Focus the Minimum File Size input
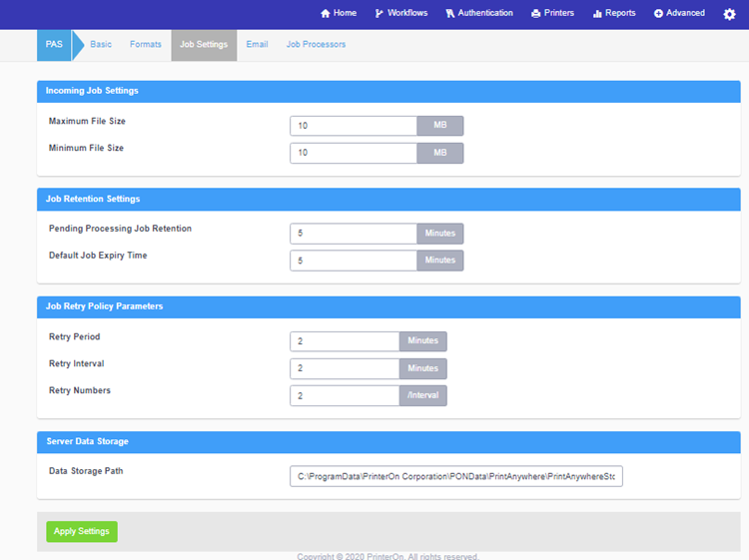The height and width of the screenshot is (560, 749). pyautogui.click(x=354, y=153)
